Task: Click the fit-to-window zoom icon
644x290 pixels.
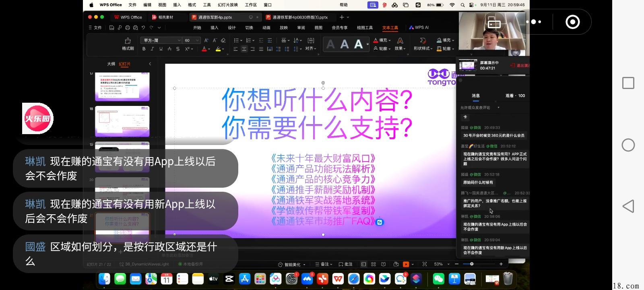Action: pyautogui.click(x=425, y=264)
